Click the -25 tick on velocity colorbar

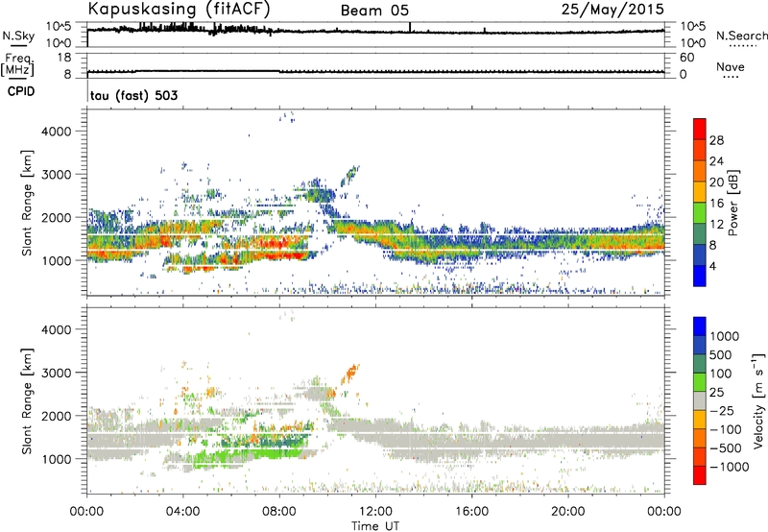[723, 410]
